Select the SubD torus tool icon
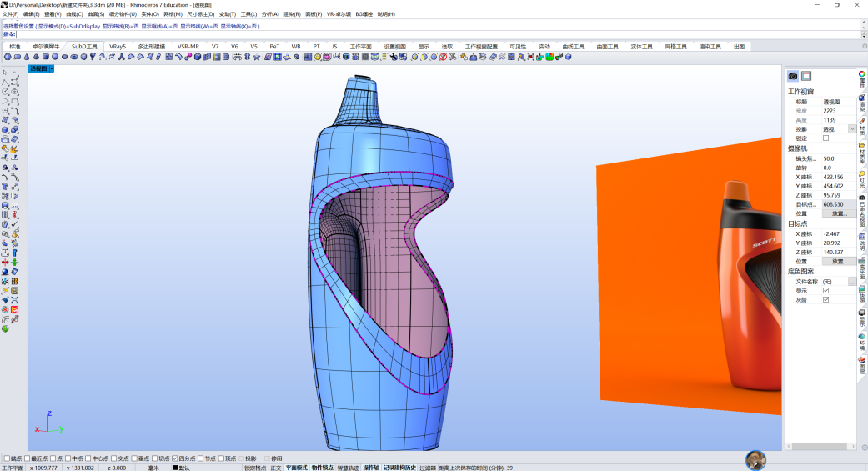 tap(74, 57)
